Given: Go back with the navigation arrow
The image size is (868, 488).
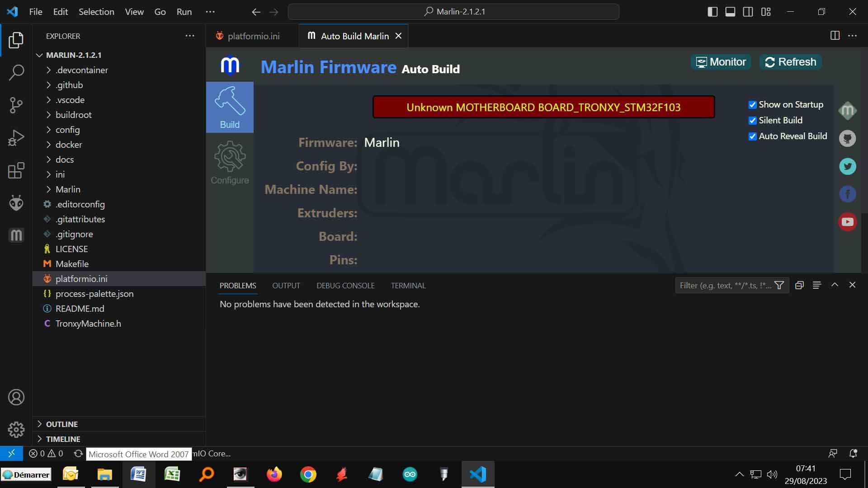Looking at the screenshot, I should [256, 12].
